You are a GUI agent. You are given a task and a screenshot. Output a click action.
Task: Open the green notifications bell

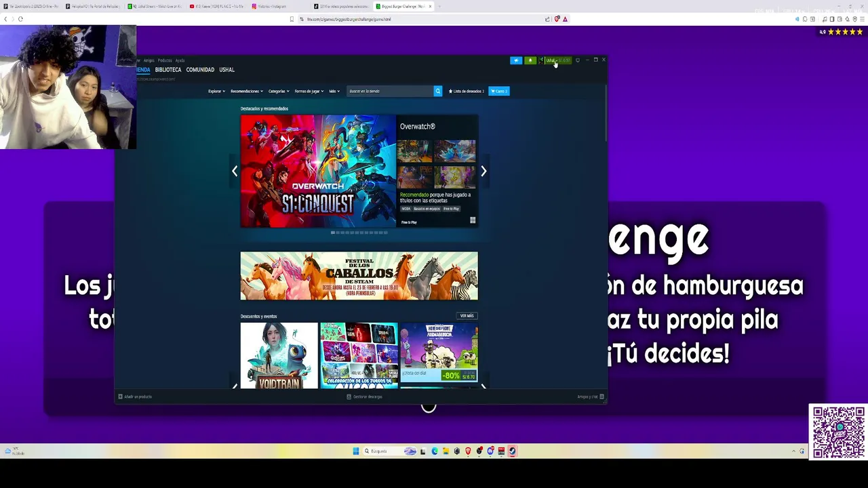pos(530,60)
